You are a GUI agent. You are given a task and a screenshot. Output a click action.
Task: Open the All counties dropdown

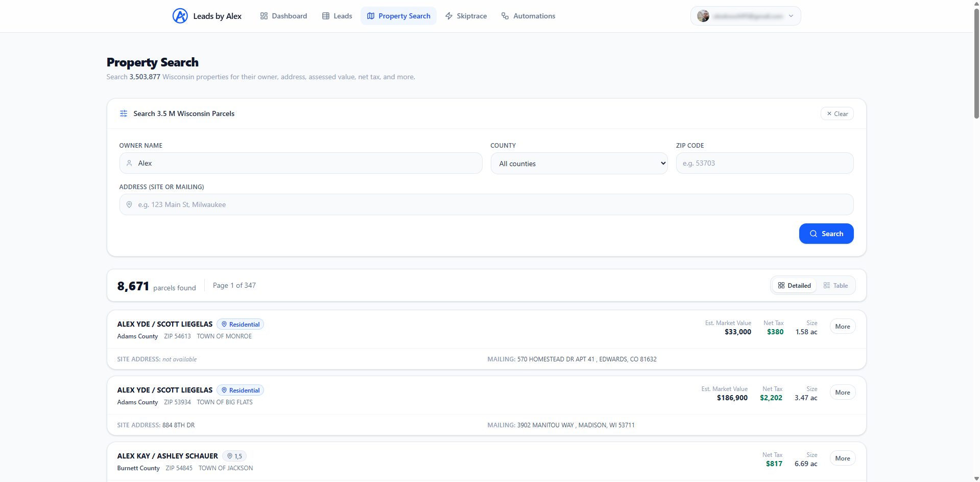click(579, 164)
